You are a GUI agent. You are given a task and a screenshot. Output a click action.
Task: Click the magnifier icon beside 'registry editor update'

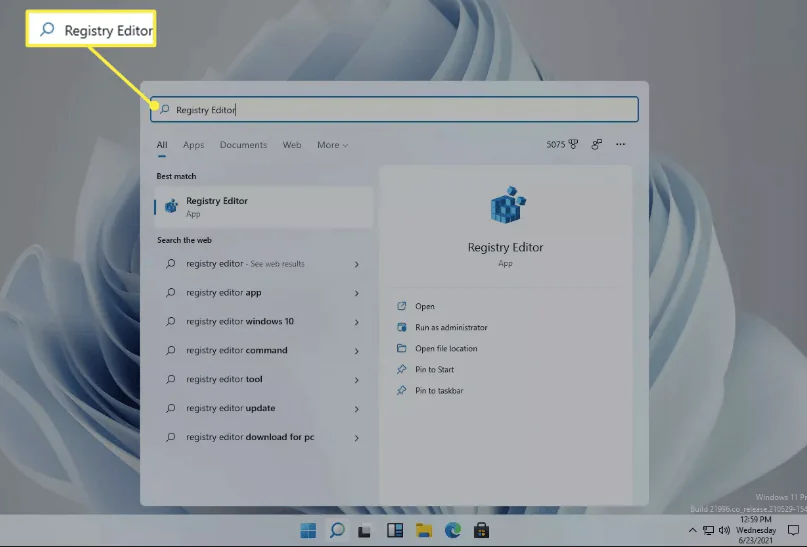(170, 408)
